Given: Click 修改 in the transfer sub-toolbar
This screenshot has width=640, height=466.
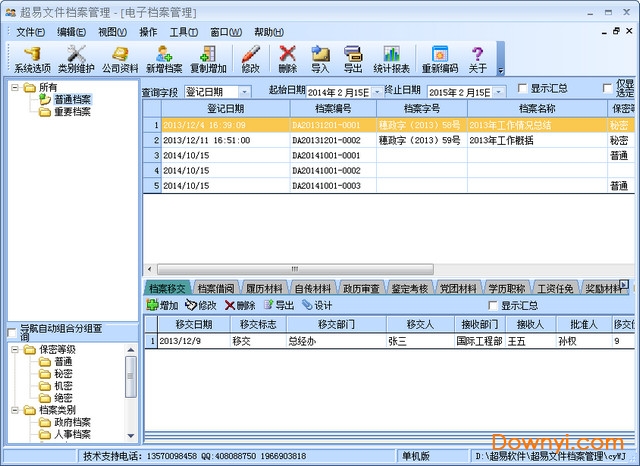Looking at the screenshot, I should [x=201, y=305].
